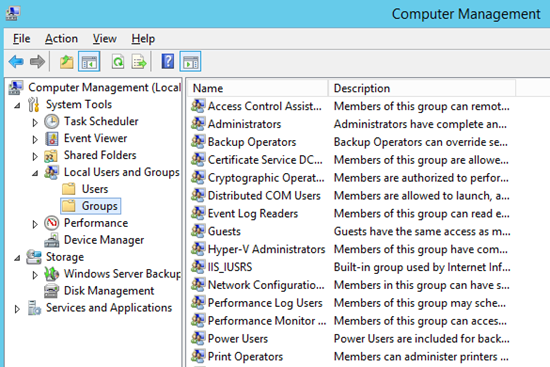
Task: Click 'Administrators have complete an...' description
Action: tap(420, 124)
